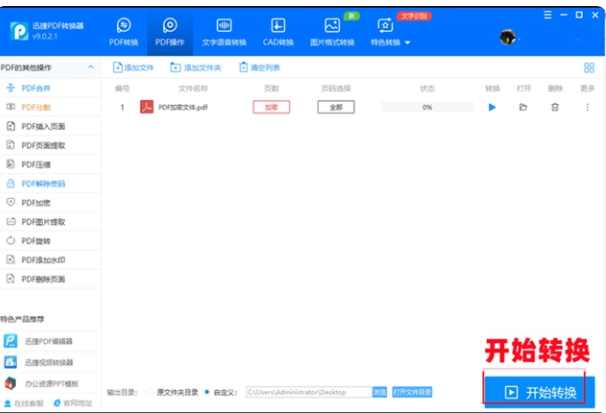Select PDF解除密码 in the sidebar
This screenshot has height=413, width=606.
point(50,184)
